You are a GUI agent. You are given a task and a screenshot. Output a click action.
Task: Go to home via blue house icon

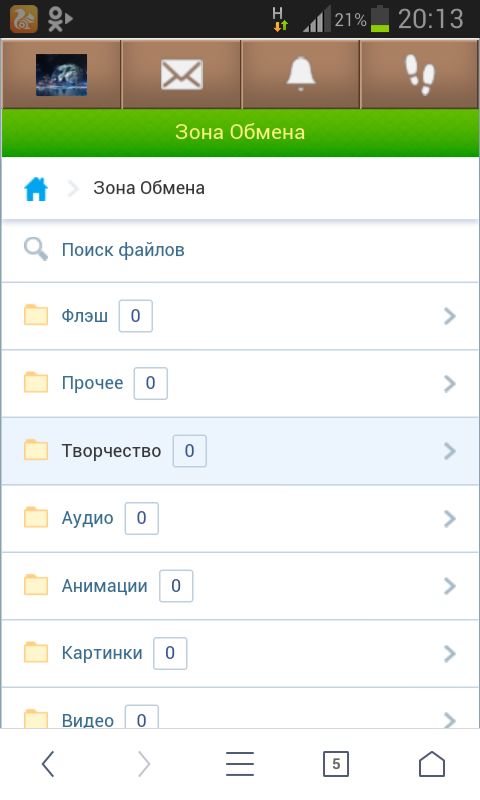(36, 189)
